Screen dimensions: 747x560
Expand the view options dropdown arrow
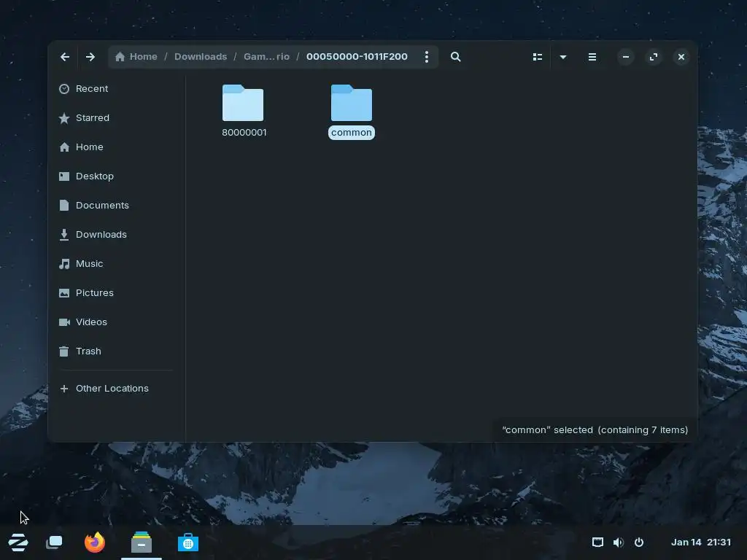[562, 57]
